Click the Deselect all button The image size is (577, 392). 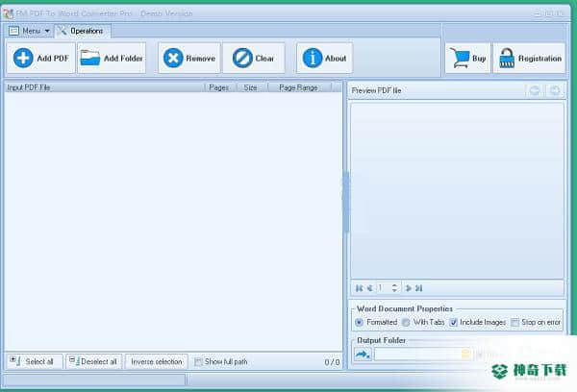[94, 361]
